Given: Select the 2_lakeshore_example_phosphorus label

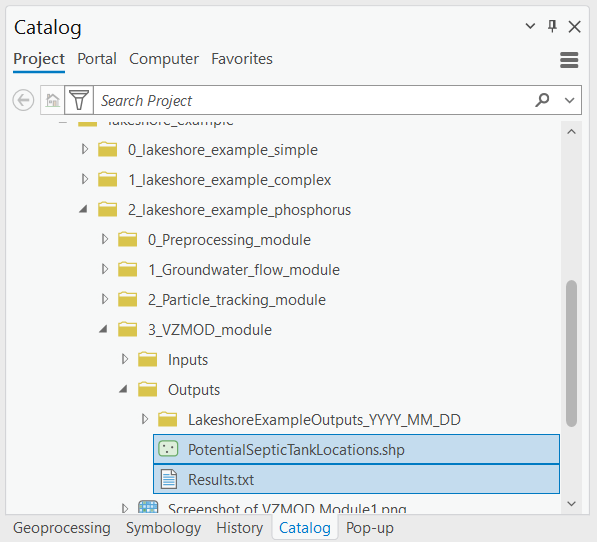Looking at the screenshot, I should pyautogui.click(x=239, y=210).
